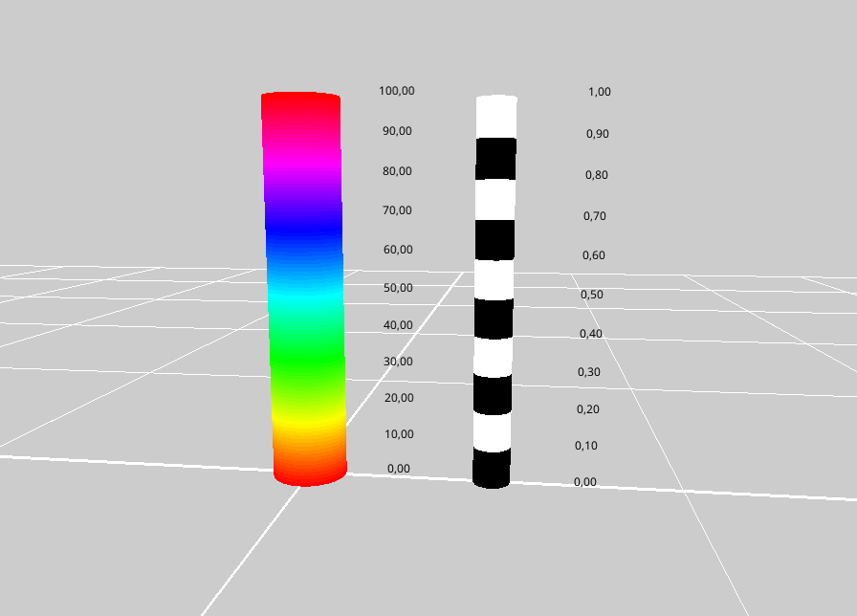857x616 pixels.
Task: Click the 100,00 label on the rainbow scale
Action: click(396, 91)
